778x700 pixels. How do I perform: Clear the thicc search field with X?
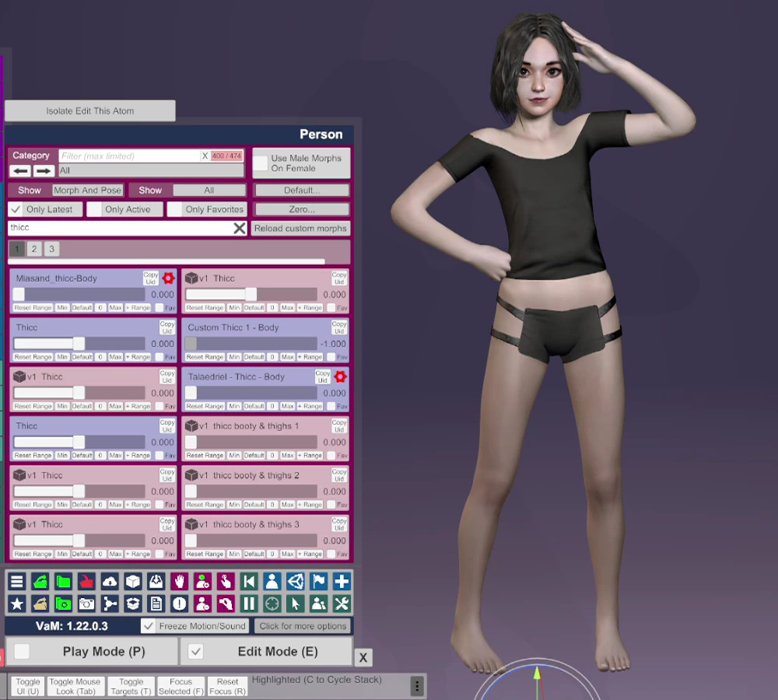[239, 228]
